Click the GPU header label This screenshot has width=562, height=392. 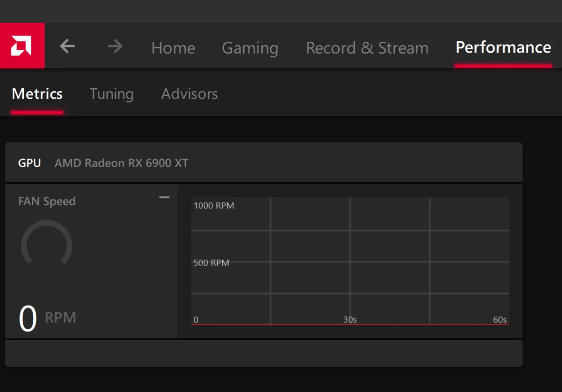coord(29,163)
